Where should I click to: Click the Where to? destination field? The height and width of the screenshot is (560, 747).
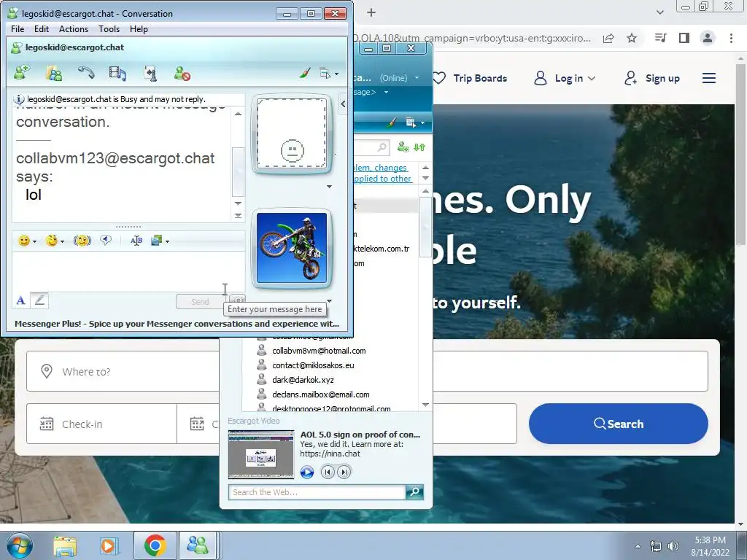tap(123, 371)
